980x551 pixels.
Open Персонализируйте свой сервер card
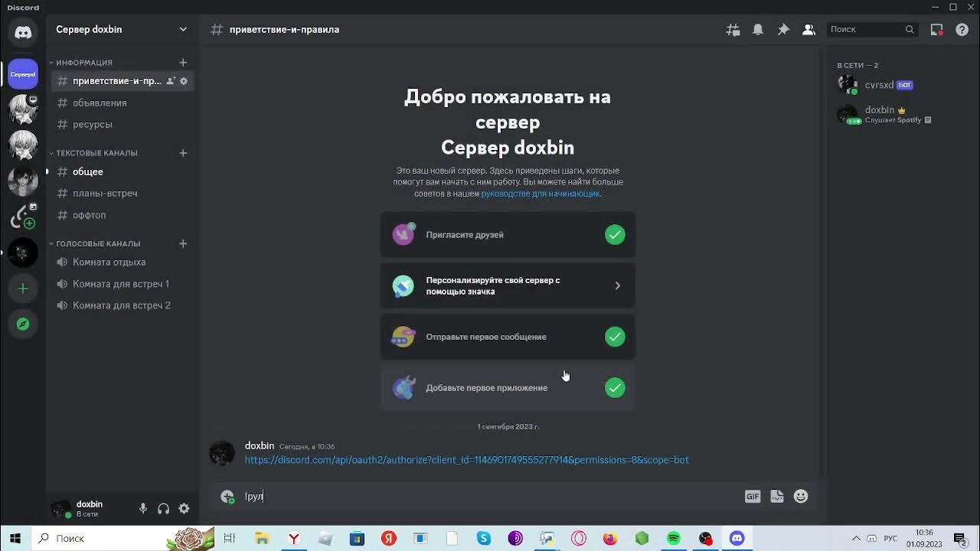pyautogui.click(x=508, y=285)
